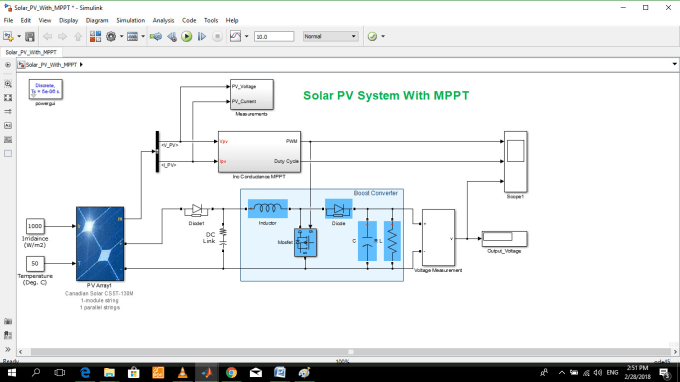Viewport: 680px width, 382px height.
Task: Open the Edit menu
Action: tap(26, 20)
